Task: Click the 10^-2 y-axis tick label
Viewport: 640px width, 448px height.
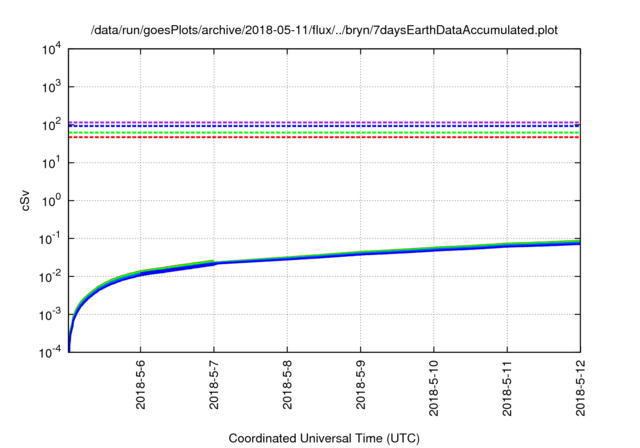Action: (50, 277)
